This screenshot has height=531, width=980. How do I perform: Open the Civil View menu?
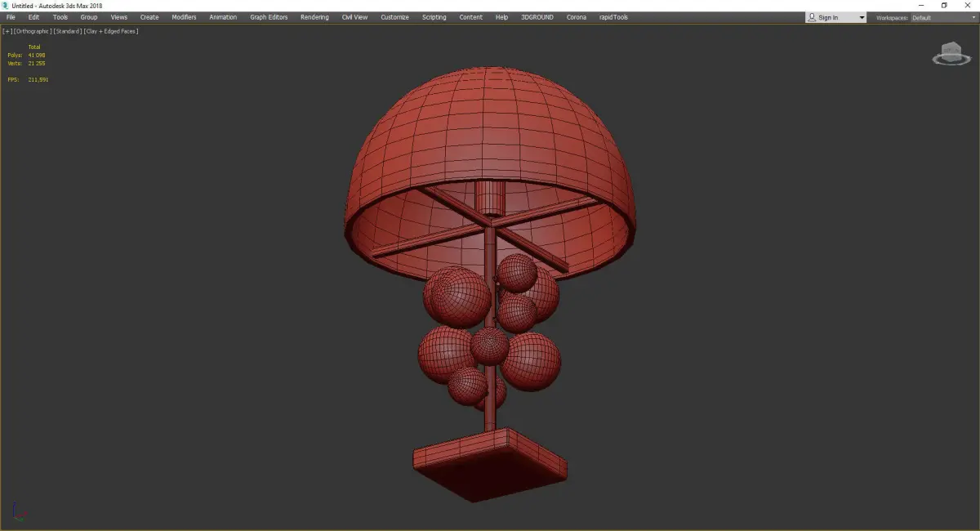coord(355,17)
